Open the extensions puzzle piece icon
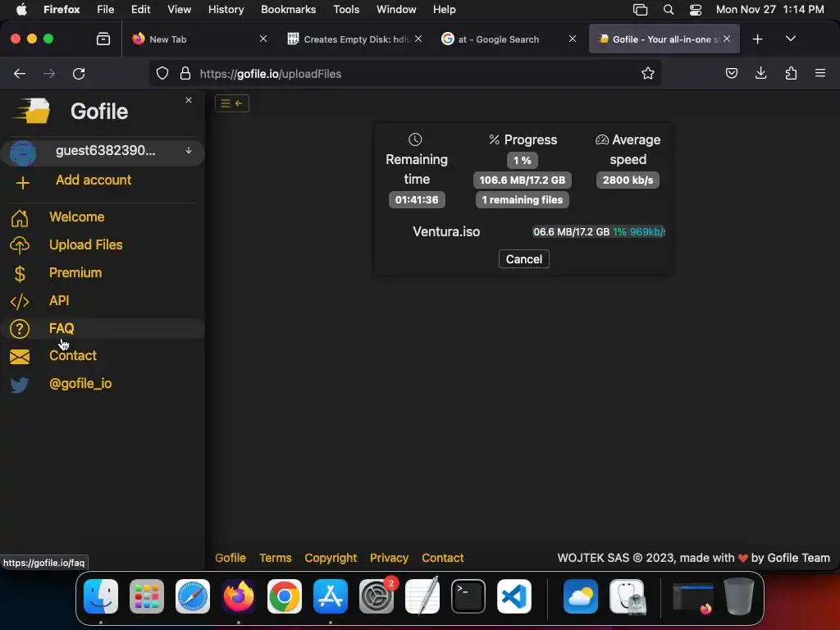The width and height of the screenshot is (840, 630). [791, 73]
